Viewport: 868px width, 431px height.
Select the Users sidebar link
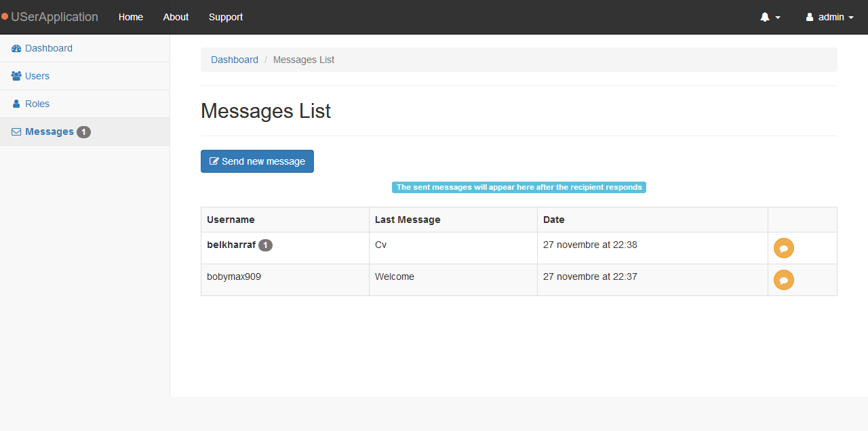click(37, 76)
